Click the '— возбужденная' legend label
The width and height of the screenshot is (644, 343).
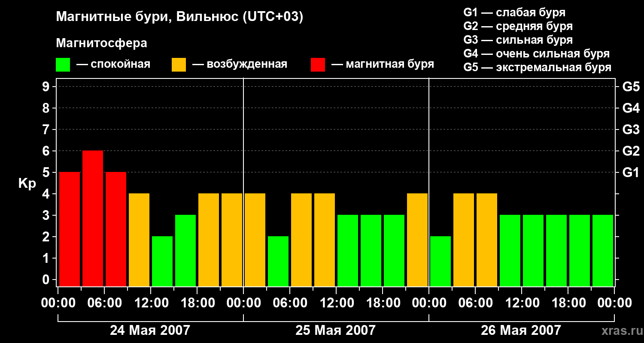pos(240,64)
